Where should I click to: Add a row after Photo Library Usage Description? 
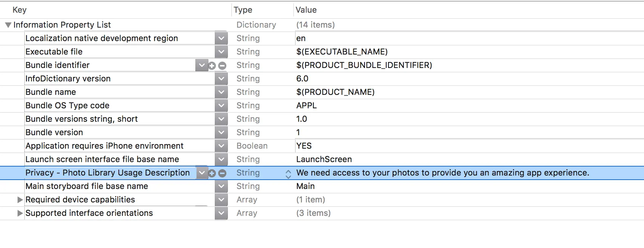tap(212, 173)
